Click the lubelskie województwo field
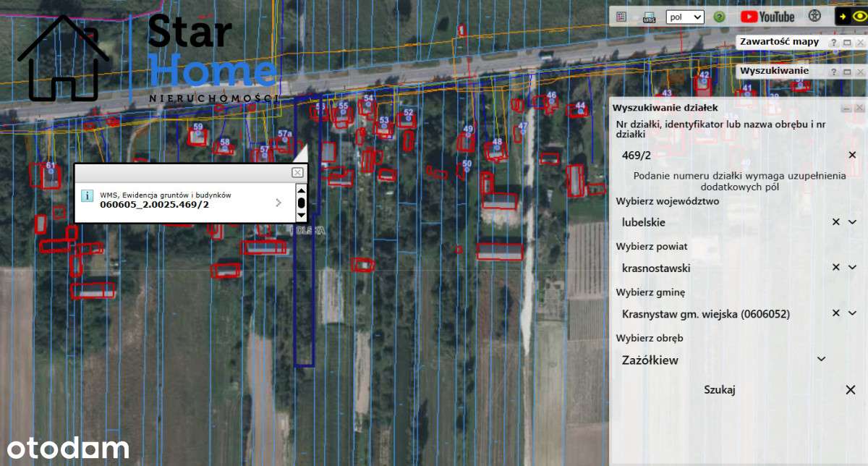Screen dimensions: 868x466 coord(722,222)
